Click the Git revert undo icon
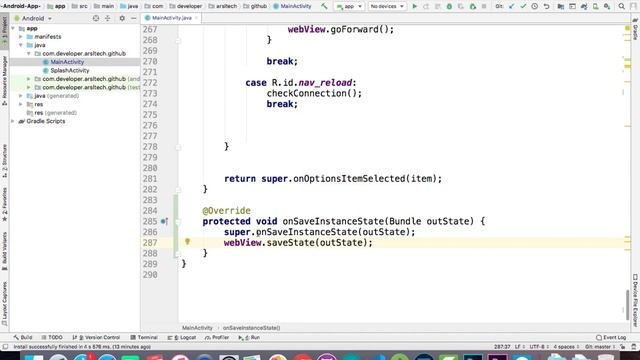Screen dimensions: 640x360 coord(546,6)
